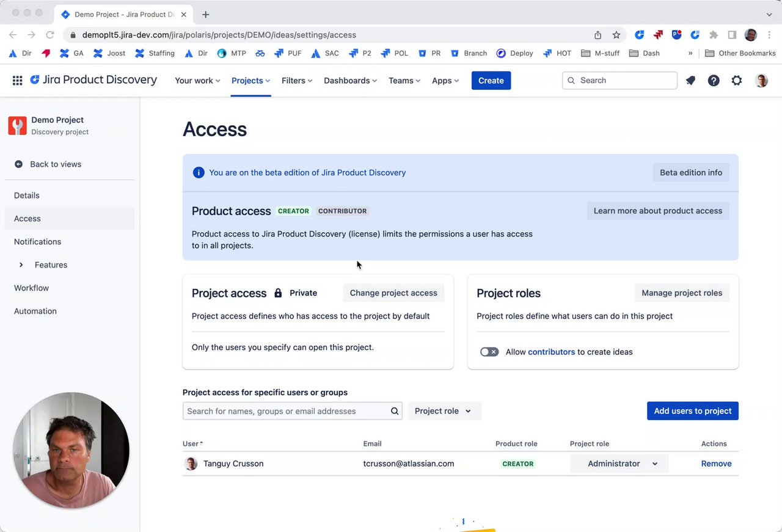Go back with the browser back arrow
Image resolution: width=782 pixels, height=532 pixels.
pyautogui.click(x=13, y=35)
